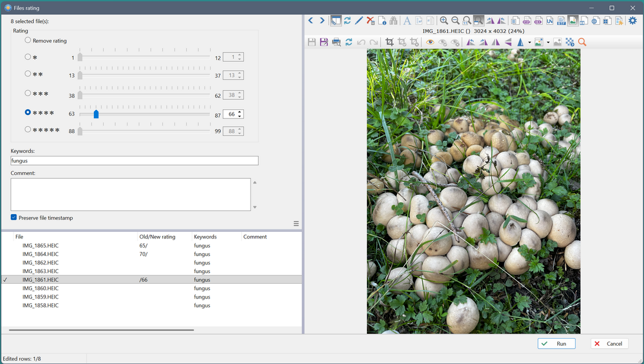
Task: Click the red-eye removal eye icon
Action: click(x=430, y=42)
